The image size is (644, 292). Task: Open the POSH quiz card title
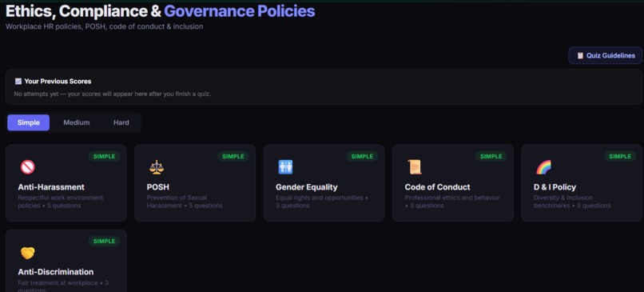(x=157, y=187)
